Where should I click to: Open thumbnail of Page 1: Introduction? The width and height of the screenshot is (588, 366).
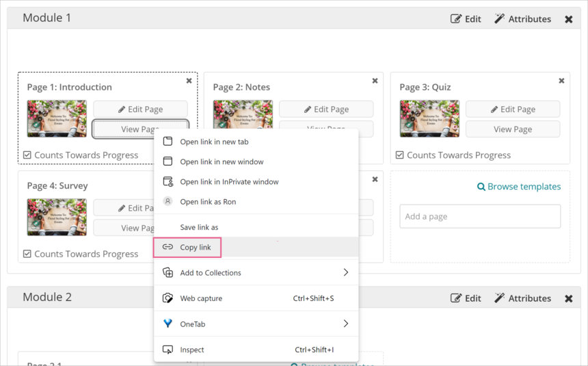pos(57,118)
